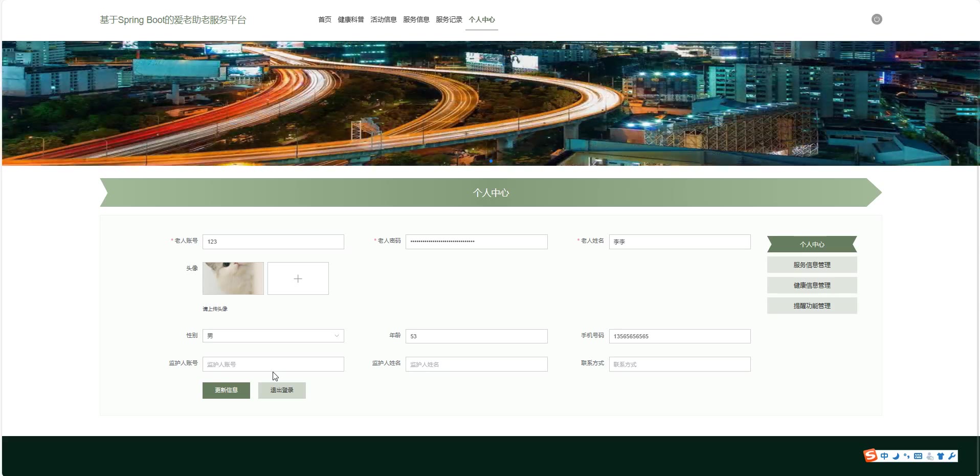Click the highway city banner image
The height and width of the screenshot is (476, 980).
pyautogui.click(x=490, y=103)
